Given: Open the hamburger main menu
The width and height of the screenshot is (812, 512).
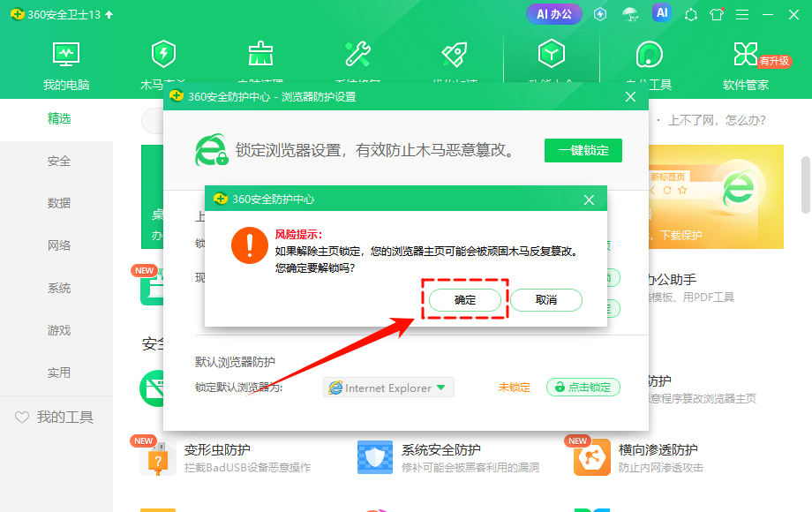Looking at the screenshot, I should [741, 14].
